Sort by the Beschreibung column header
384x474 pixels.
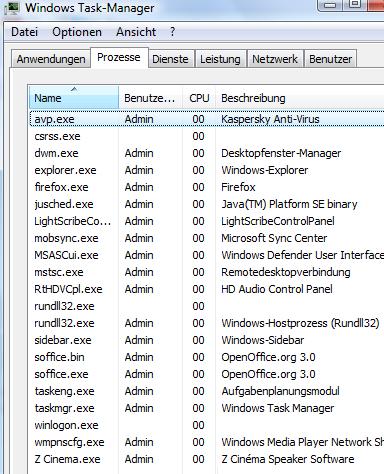[300, 98]
